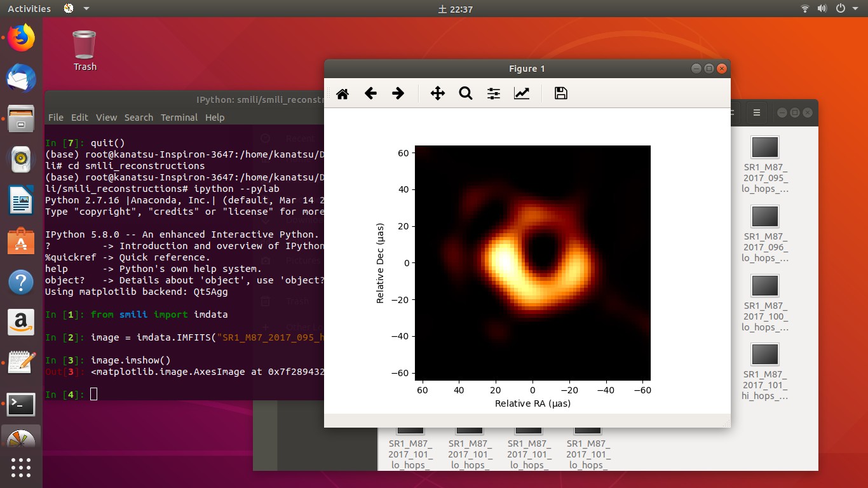Go back to previous plot view
This screenshot has width=868, height=488.
point(370,94)
